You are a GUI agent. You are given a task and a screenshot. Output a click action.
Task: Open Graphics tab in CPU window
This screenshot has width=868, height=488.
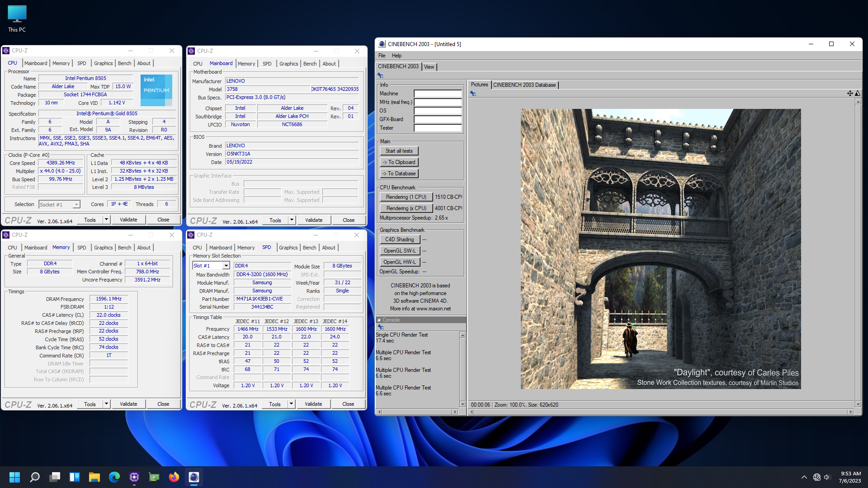[x=103, y=63]
